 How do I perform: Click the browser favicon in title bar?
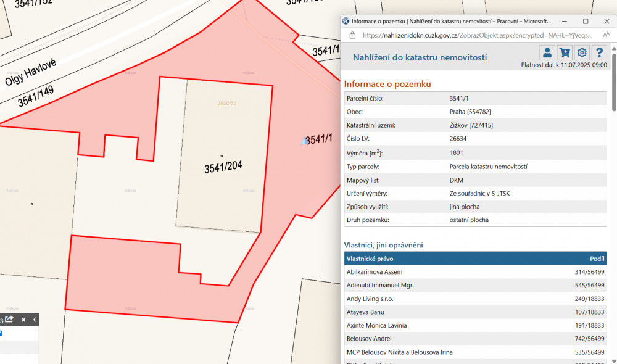[346, 21]
